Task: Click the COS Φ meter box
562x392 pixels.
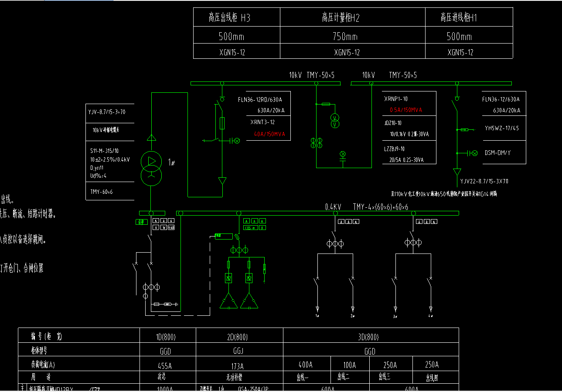Action: (251, 227)
